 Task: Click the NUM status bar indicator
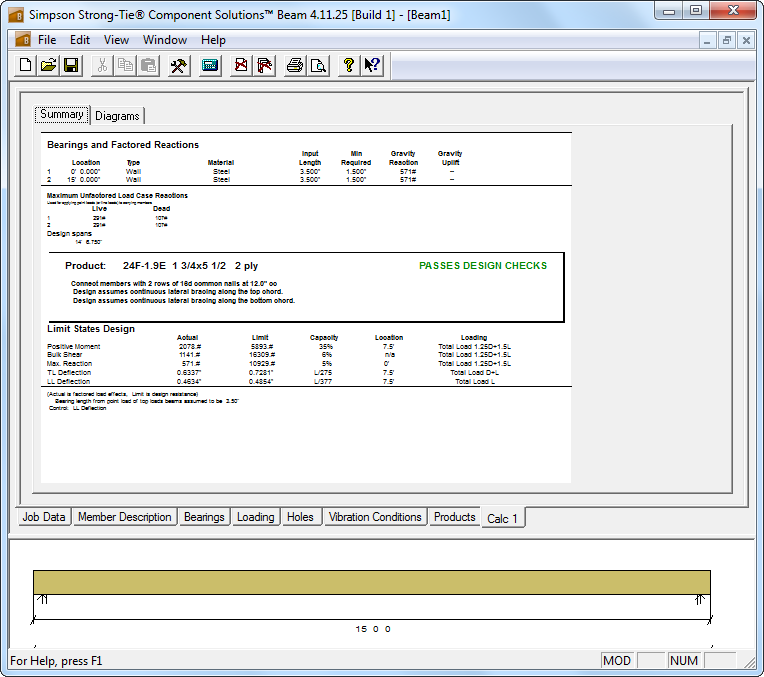[684, 661]
